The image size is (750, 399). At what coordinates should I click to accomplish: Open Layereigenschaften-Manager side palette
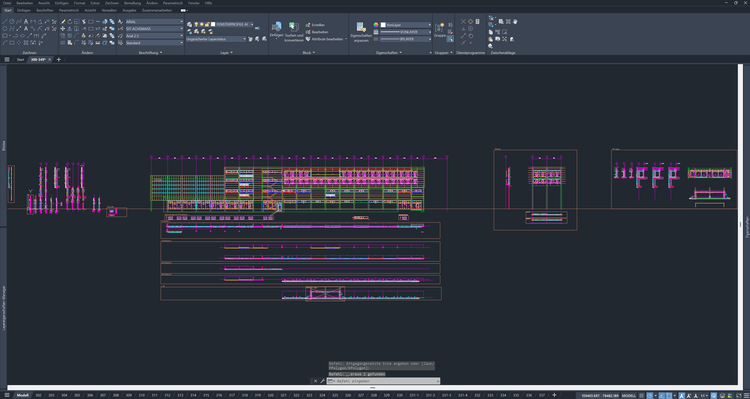3,309
